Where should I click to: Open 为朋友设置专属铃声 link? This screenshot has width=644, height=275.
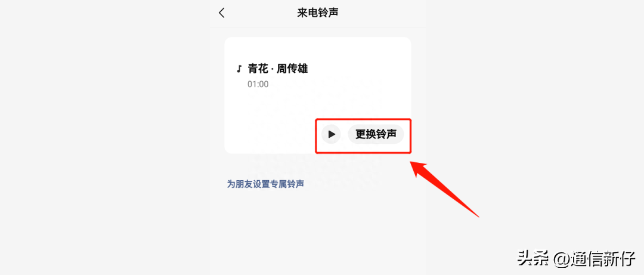[265, 184]
